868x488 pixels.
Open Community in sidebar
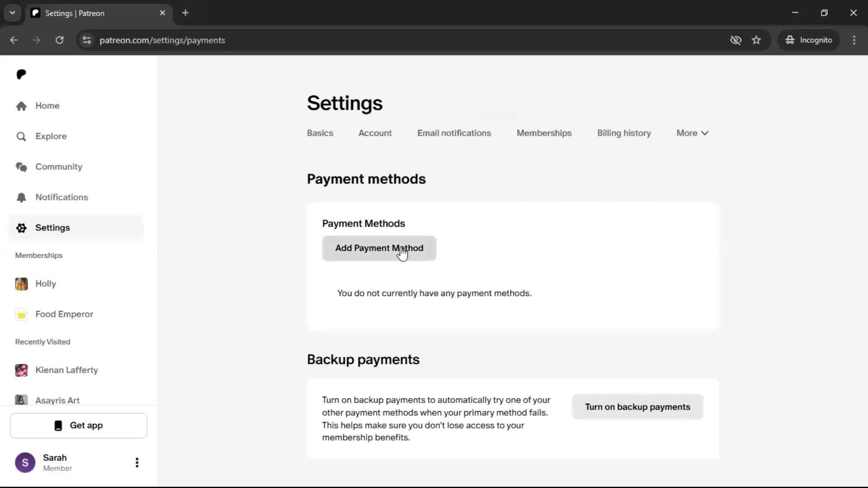pos(76,167)
